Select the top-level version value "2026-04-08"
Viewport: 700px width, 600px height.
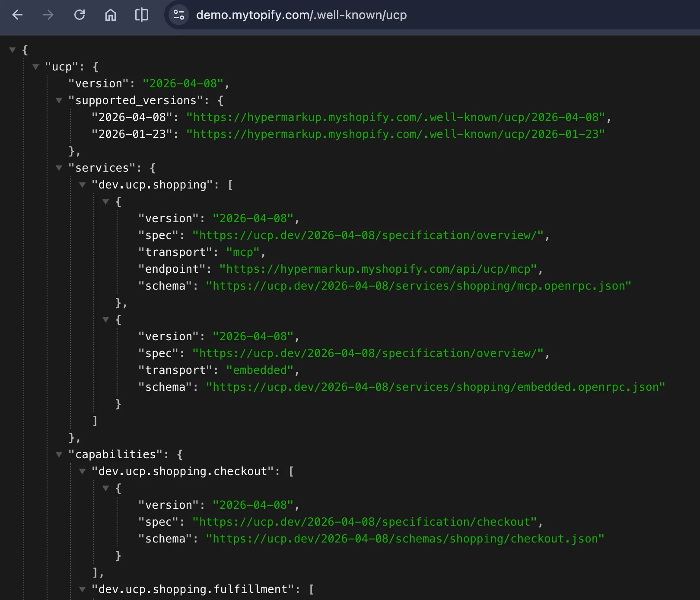tap(183, 83)
